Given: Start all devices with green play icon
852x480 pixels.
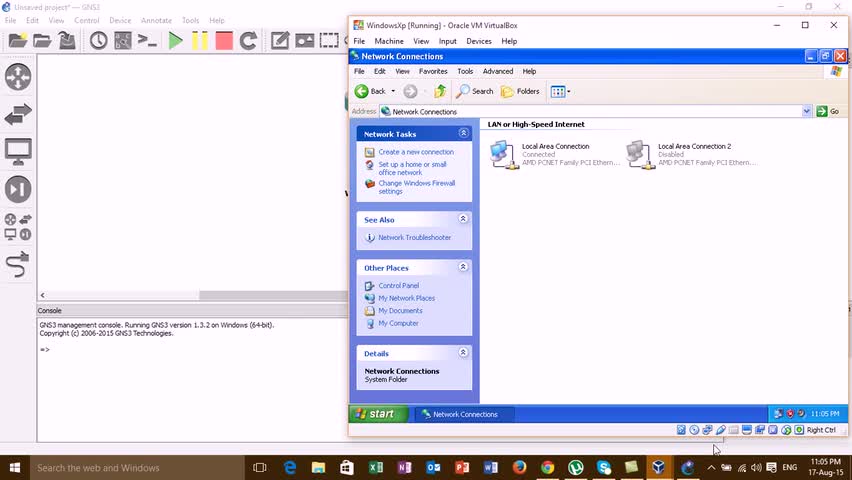Looking at the screenshot, I should (175, 40).
